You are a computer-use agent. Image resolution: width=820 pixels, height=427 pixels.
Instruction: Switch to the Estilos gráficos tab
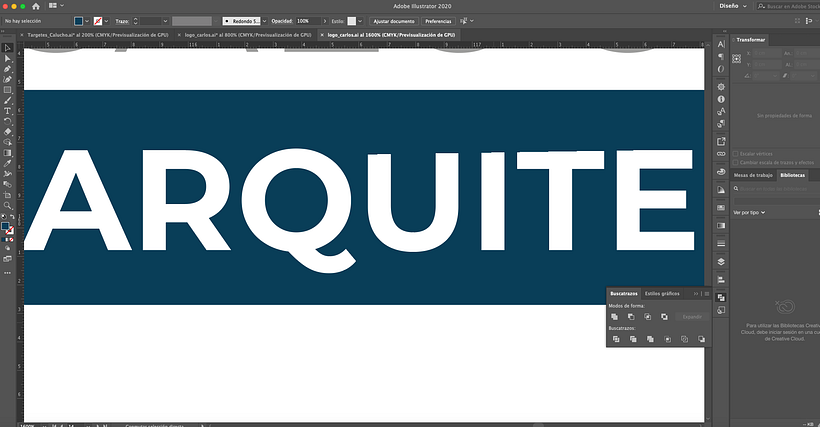pos(662,294)
